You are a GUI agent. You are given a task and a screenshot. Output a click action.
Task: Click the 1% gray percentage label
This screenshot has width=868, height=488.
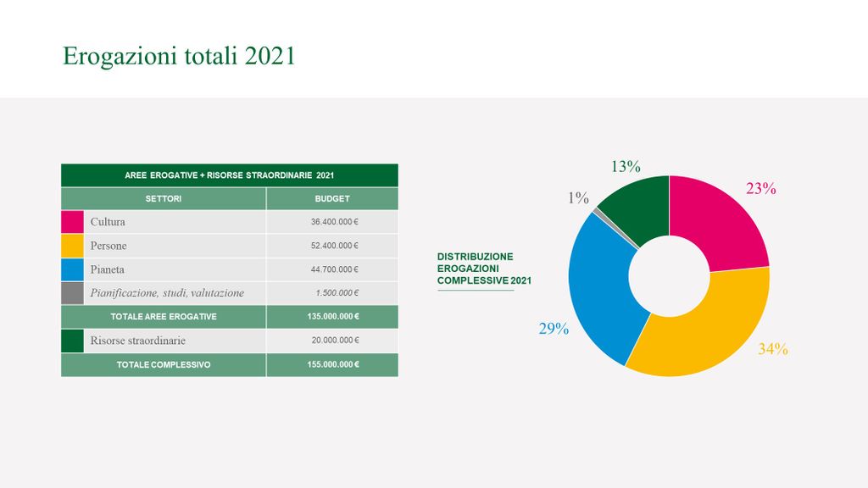pyautogui.click(x=578, y=198)
